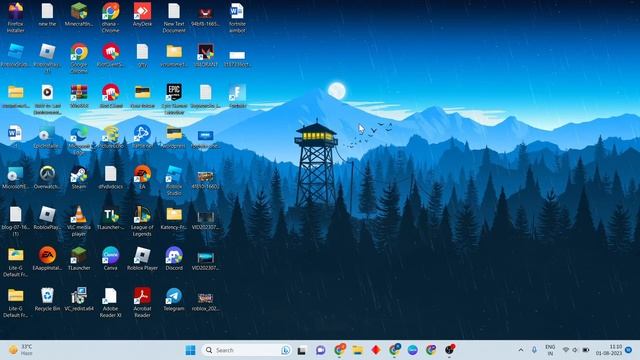Open the weather widget showing 33°C
The image size is (640, 360).
[20, 350]
